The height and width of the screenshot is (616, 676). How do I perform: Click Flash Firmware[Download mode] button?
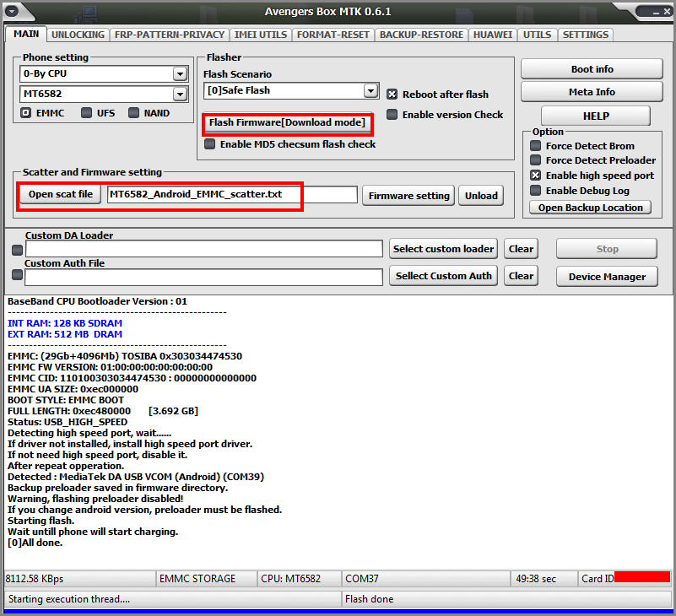(287, 123)
